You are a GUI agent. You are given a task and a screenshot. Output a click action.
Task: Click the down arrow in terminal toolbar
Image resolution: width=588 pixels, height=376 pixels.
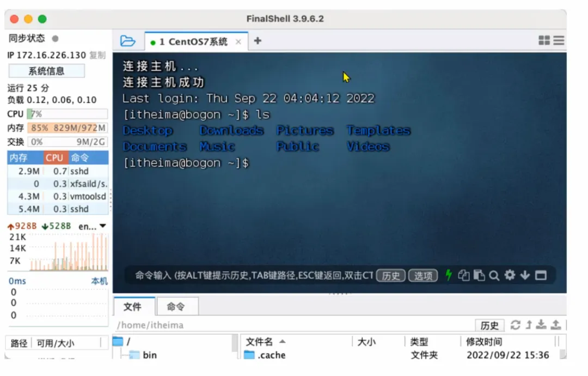pos(525,275)
